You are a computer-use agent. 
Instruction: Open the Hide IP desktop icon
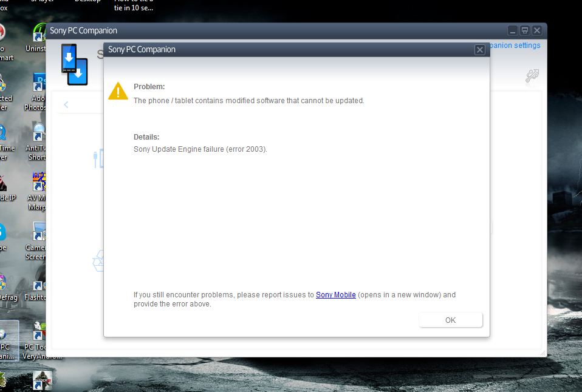7,189
